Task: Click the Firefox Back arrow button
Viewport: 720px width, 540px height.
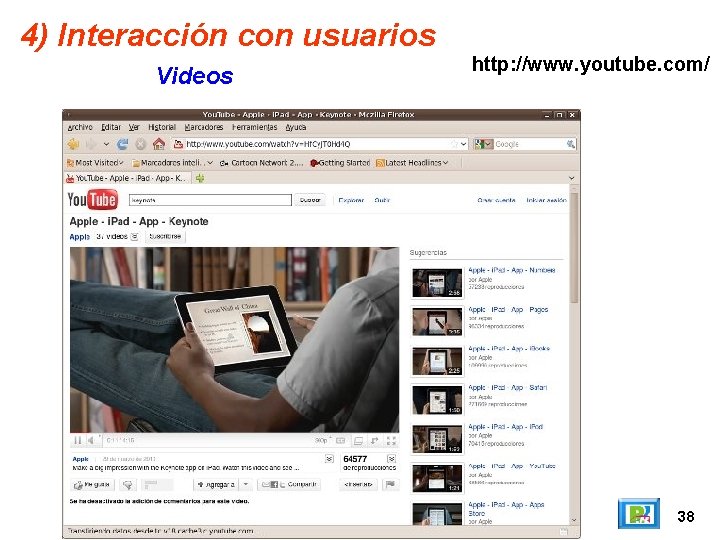Action: point(73,144)
